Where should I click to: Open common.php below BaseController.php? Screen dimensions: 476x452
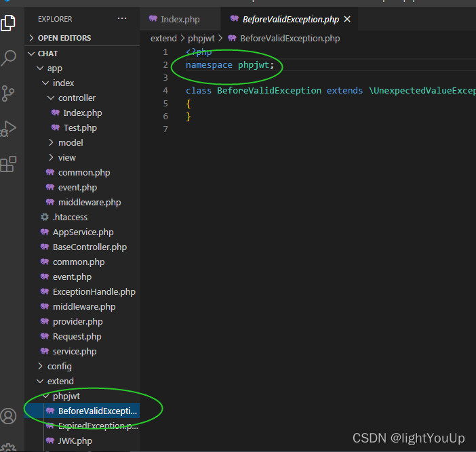pos(82,262)
